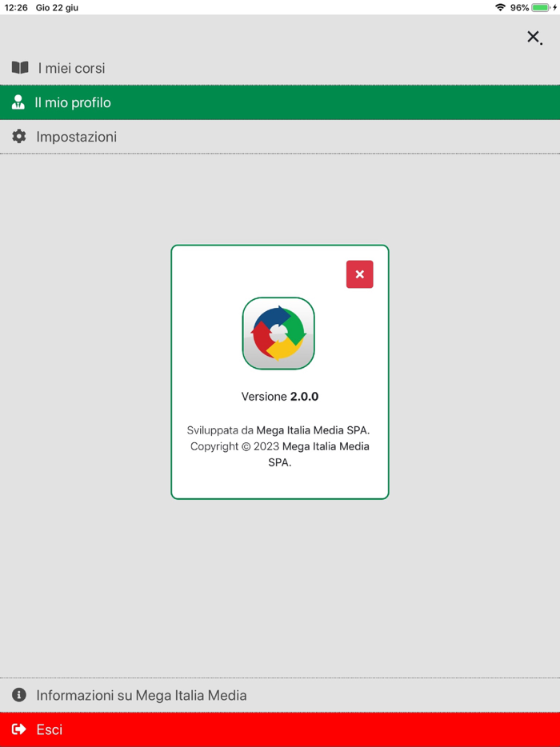Select Il mio profilo menu entry
The width and height of the screenshot is (560, 747).
(280, 102)
